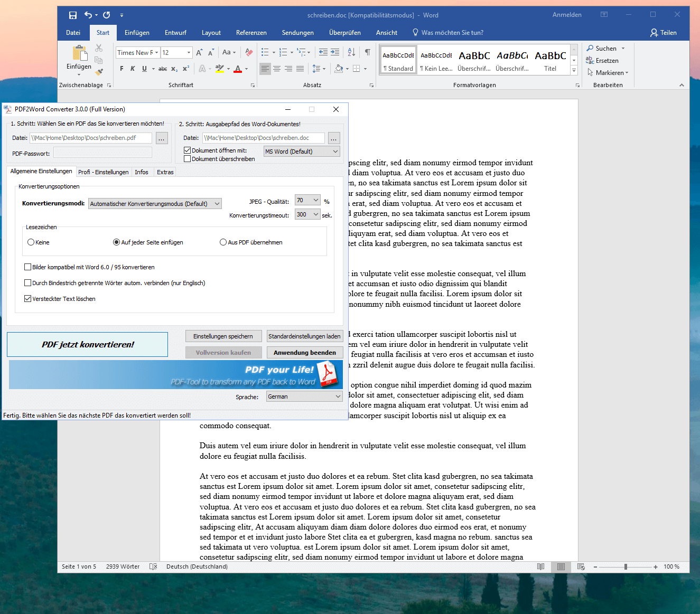Apply subscript formatting
The image size is (700, 614).
tap(174, 69)
